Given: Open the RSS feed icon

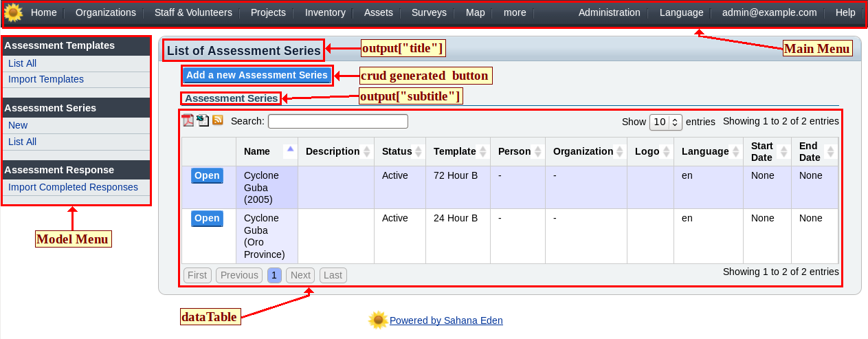Looking at the screenshot, I should 218,120.
